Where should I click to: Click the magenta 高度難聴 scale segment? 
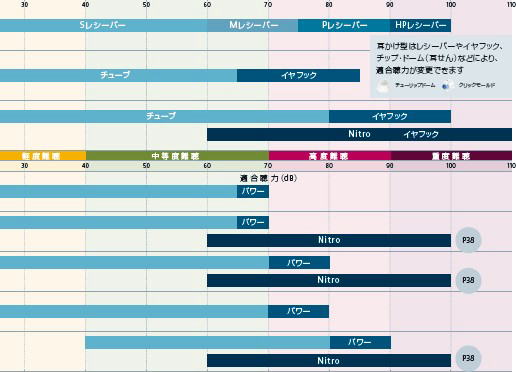coord(330,156)
